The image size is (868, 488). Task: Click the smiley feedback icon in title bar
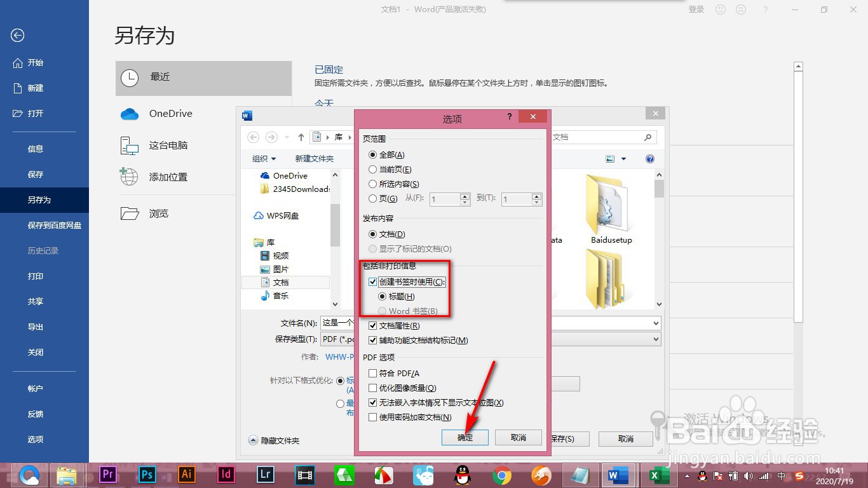coord(721,10)
